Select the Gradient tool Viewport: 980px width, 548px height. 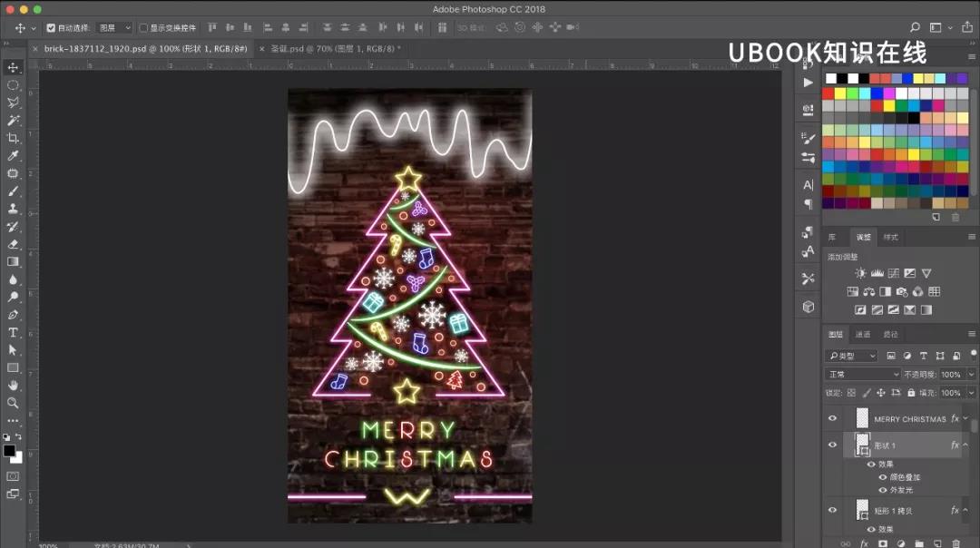click(x=13, y=262)
